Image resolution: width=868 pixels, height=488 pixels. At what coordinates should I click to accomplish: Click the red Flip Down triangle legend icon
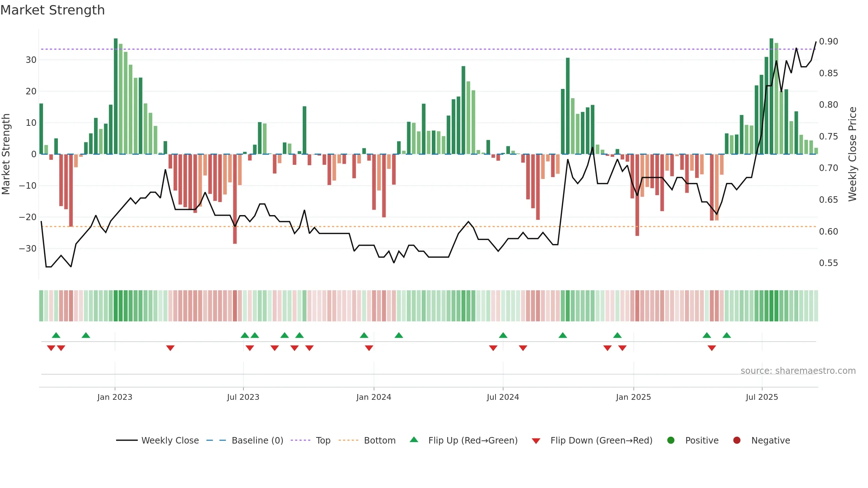coord(536,441)
